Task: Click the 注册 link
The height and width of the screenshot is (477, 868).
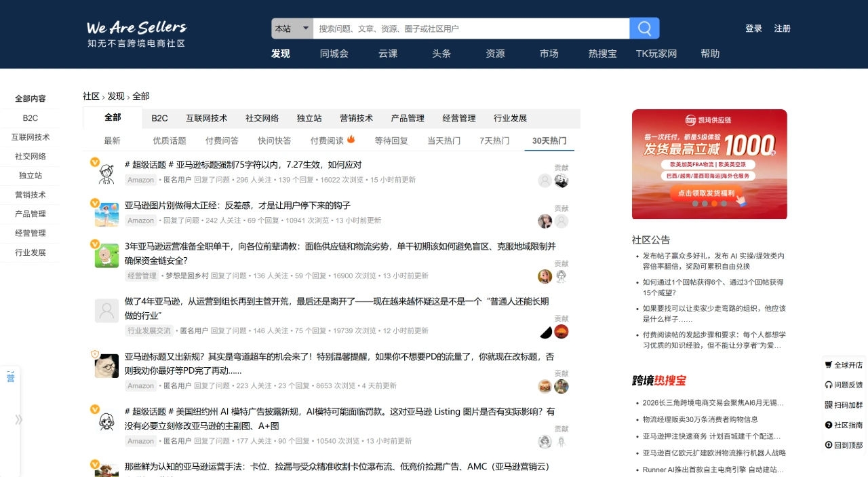Action: click(x=783, y=28)
